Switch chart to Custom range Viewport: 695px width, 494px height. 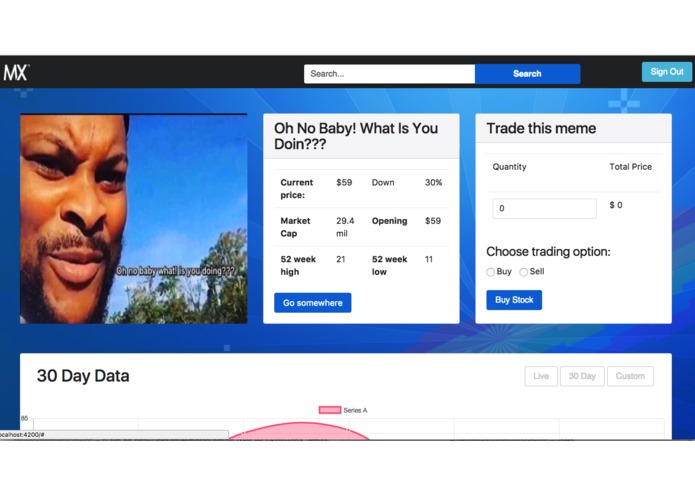(630, 376)
